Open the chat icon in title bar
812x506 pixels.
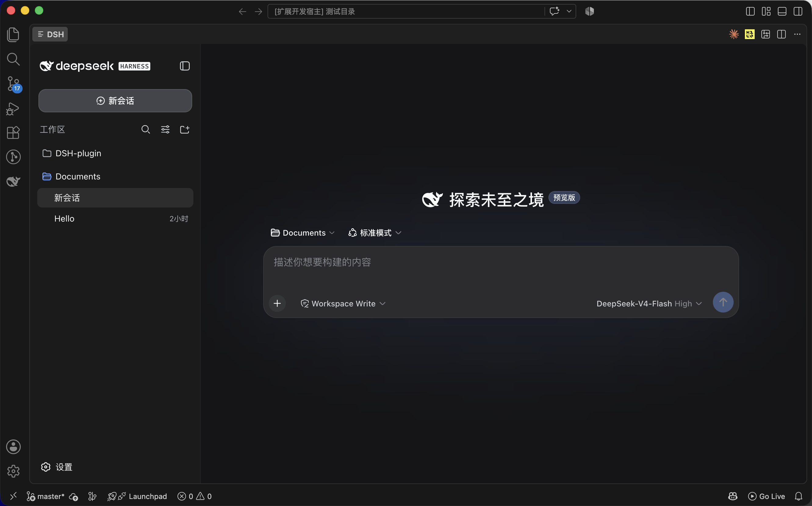(554, 11)
